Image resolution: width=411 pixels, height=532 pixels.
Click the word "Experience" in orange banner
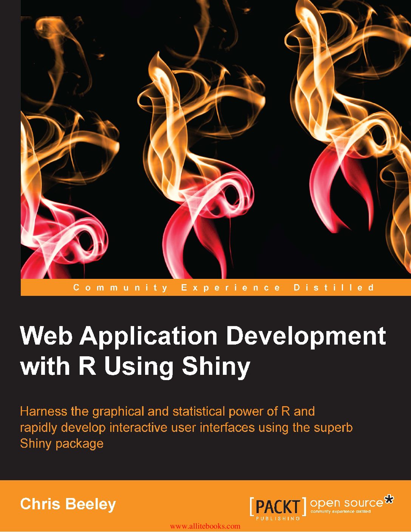pos(230,288)
